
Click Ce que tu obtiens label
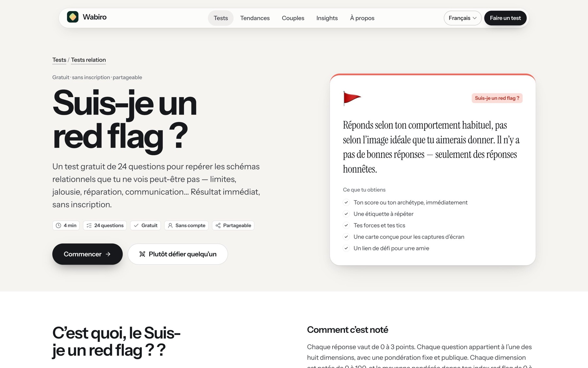coord(364,190)
